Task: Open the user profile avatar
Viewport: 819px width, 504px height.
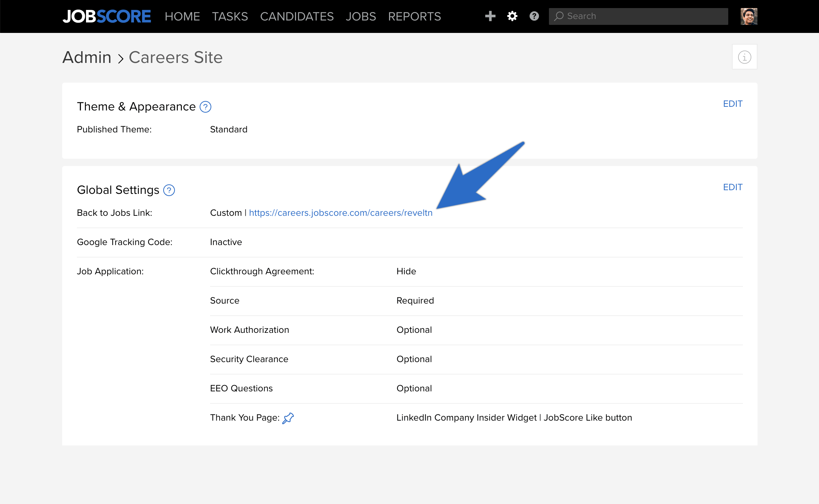Action: click(749, 16)
